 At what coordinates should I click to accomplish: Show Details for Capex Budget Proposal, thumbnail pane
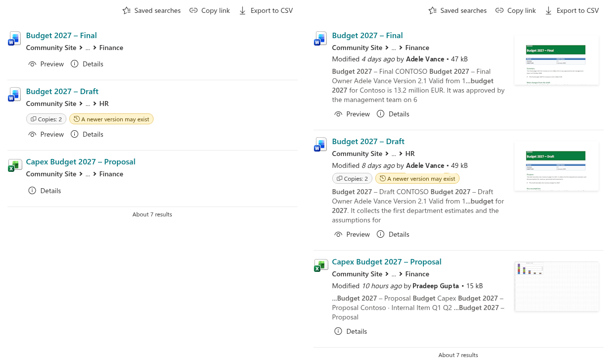tap(351, 331)
